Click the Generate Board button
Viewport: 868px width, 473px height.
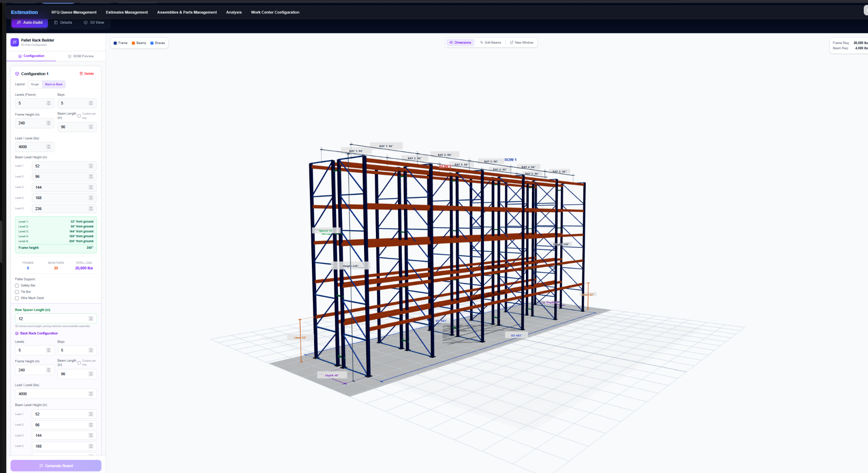(x=56, y=465)
